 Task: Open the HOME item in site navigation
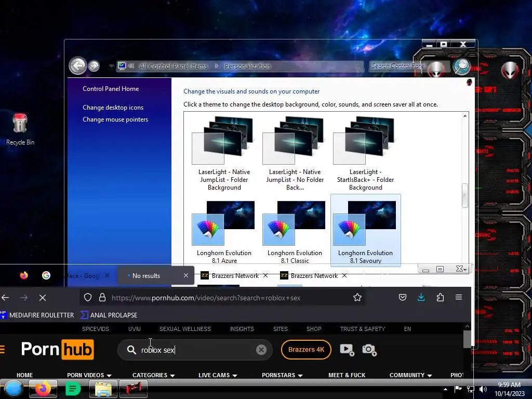(25, 375)
